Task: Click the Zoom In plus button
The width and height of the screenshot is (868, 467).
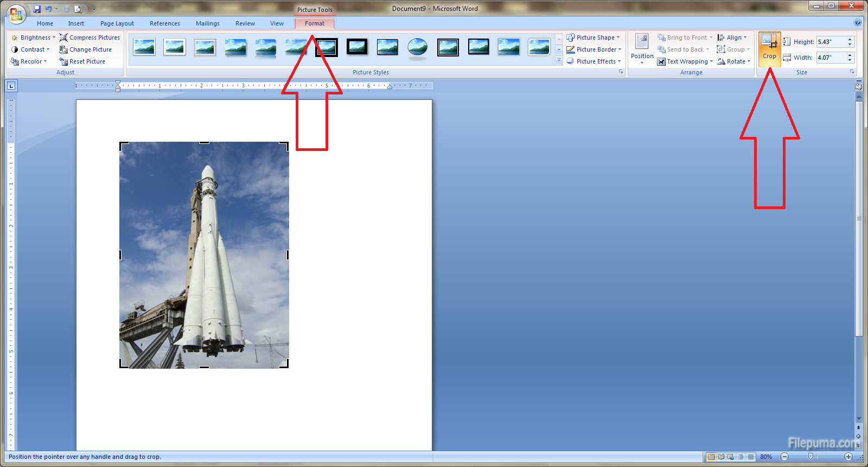Action: (848, 457)
